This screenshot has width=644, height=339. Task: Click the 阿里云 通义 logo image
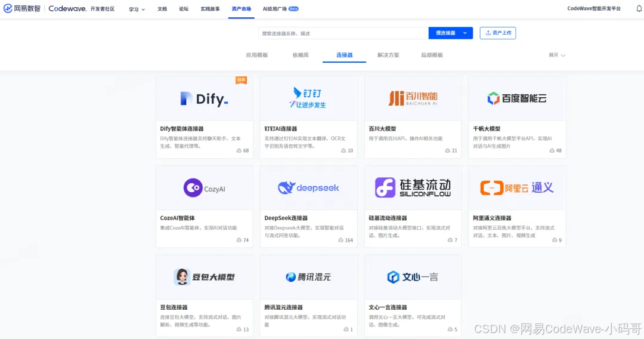pyautogui.click(x=517, y=188)
